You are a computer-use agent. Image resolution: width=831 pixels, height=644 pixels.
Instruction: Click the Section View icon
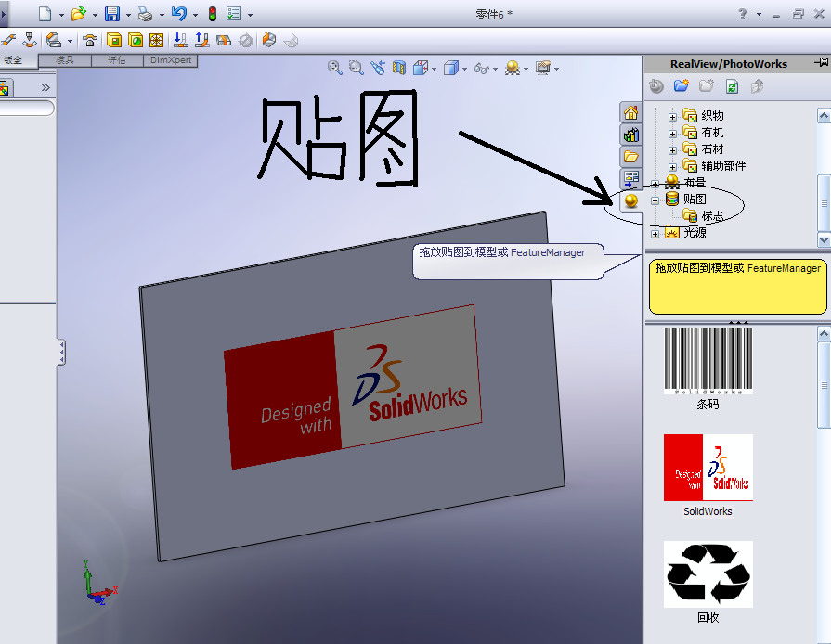399,68
